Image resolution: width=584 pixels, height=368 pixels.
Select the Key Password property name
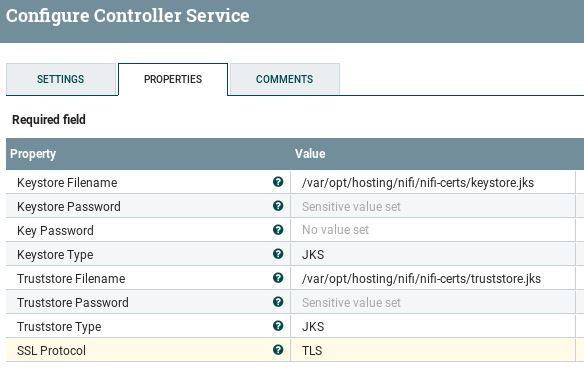pyautogui.click(x=55, y=231)
